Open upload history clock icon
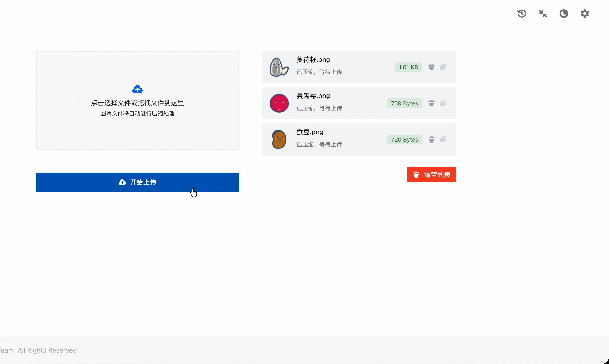609x364 pixels. pos(522,14)
